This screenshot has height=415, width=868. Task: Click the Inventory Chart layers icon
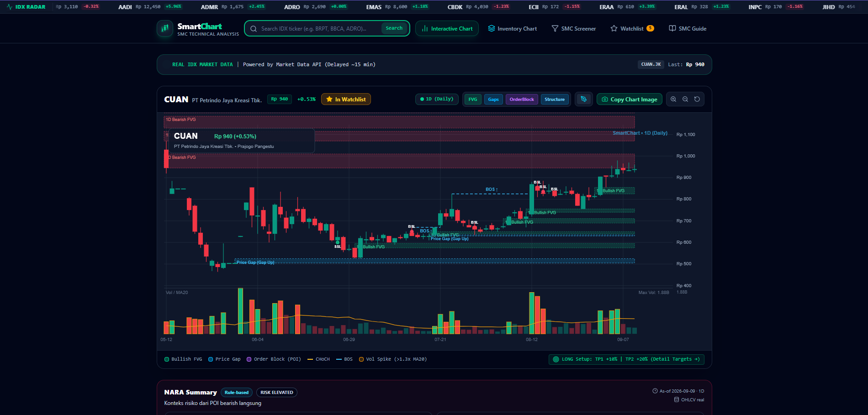[x=492, y=28]
